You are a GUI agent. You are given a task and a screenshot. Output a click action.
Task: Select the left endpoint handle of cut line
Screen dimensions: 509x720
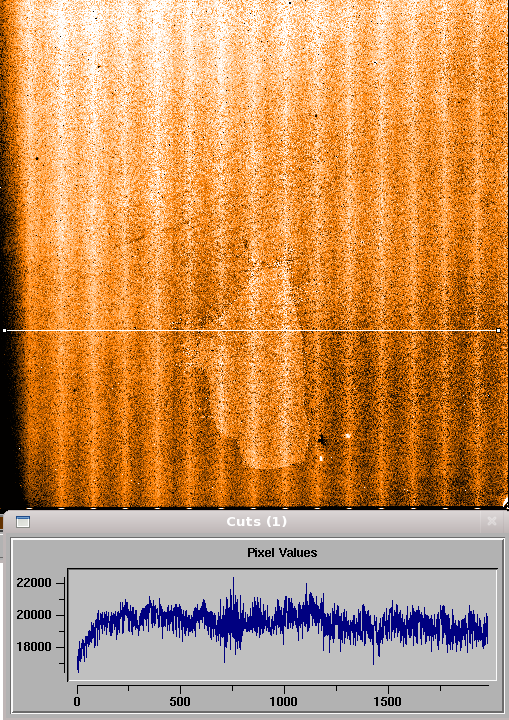coord(5,330)
